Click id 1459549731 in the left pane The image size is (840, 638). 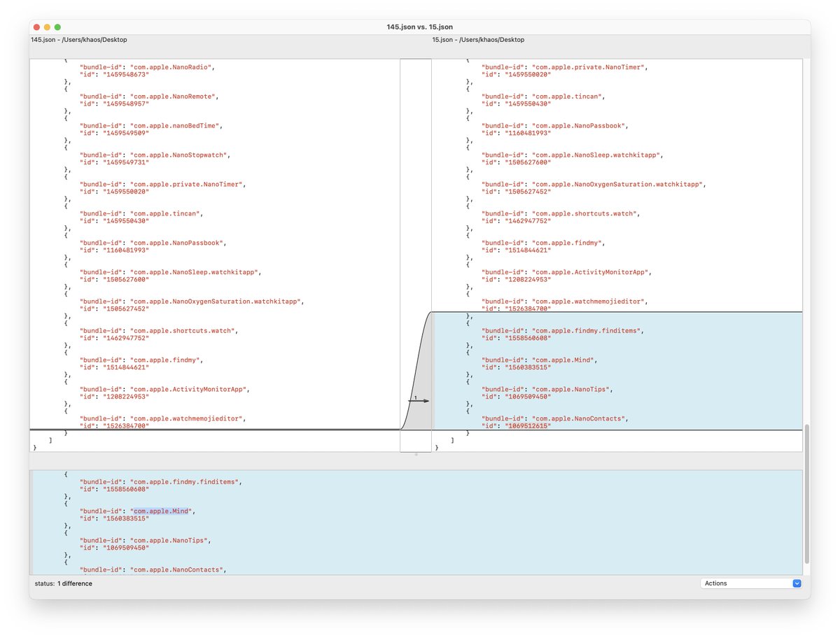tap(126, 162)
